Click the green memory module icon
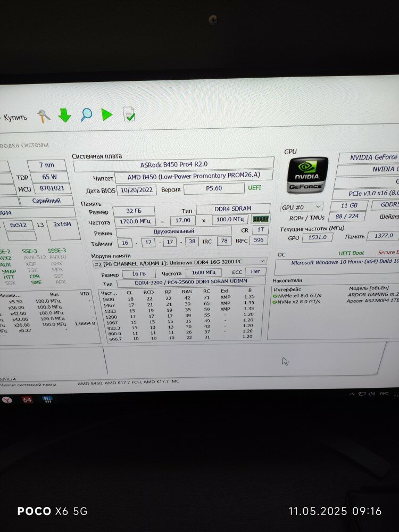The image size is (399, 532). pos(261,219)
